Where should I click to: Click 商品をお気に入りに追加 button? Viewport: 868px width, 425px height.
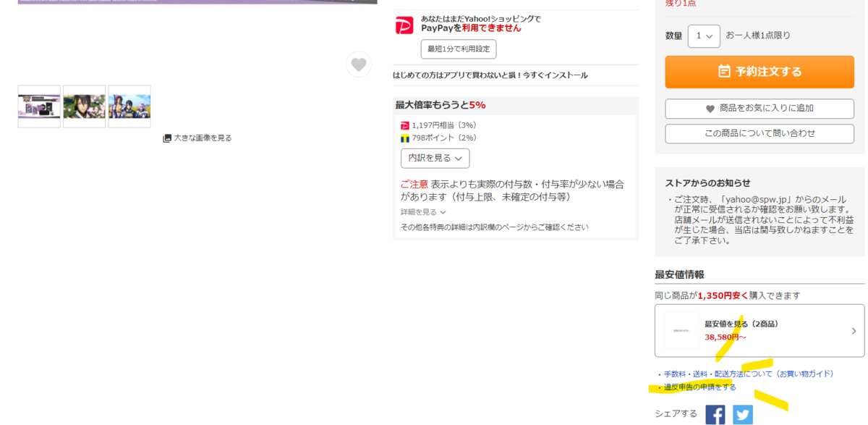(x=759, y=109)
